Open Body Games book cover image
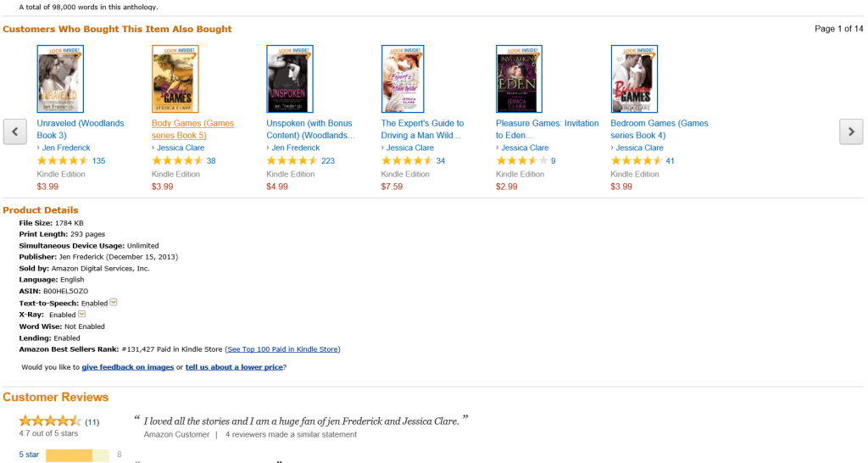 pyautogui.click(x=175, y=79)
